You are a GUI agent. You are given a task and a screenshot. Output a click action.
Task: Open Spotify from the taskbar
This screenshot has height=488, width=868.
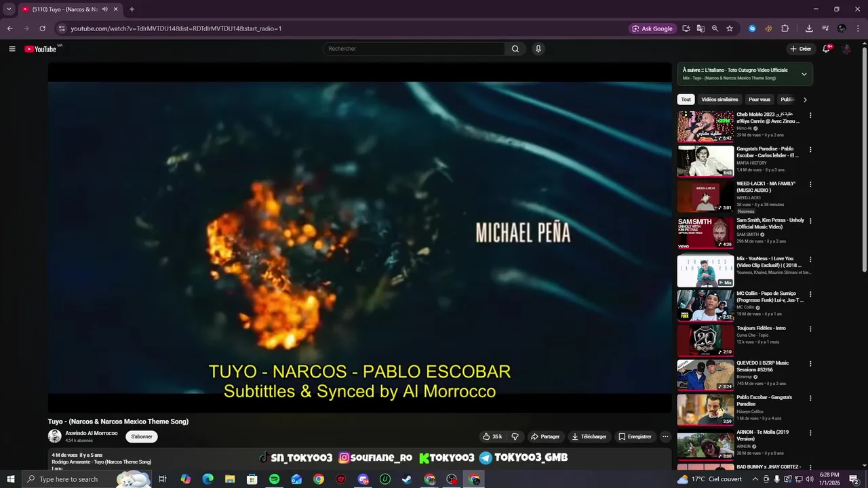click(274, 479)
